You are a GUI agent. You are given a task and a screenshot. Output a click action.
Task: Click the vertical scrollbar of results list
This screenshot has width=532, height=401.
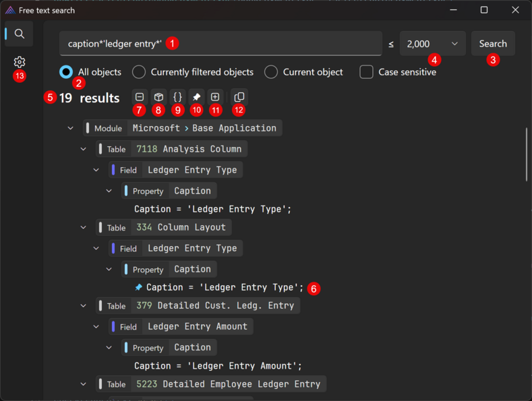tap(527, 154)
